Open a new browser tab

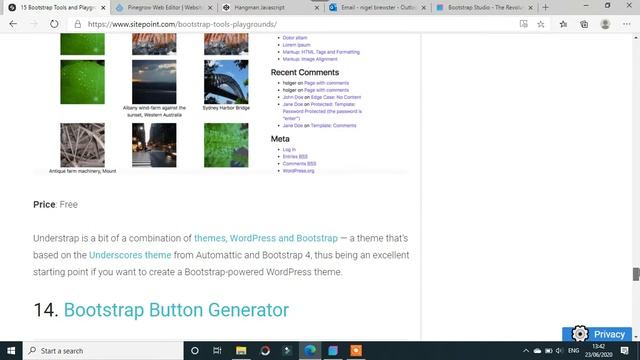545,7
